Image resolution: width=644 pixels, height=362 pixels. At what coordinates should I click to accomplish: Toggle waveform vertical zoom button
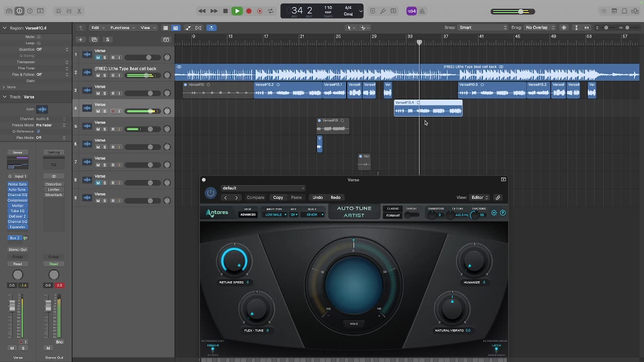click(564, 28)
